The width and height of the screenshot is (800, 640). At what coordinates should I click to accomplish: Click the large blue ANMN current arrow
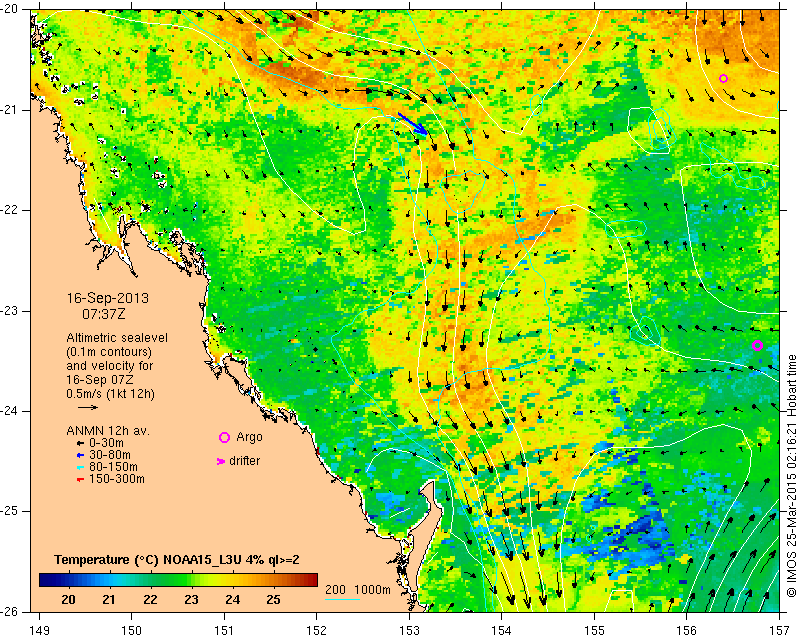412,124
